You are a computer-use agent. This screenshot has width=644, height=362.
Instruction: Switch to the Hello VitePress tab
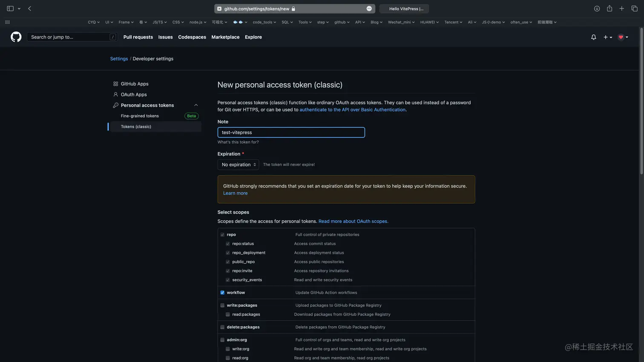tap(404, 9)
